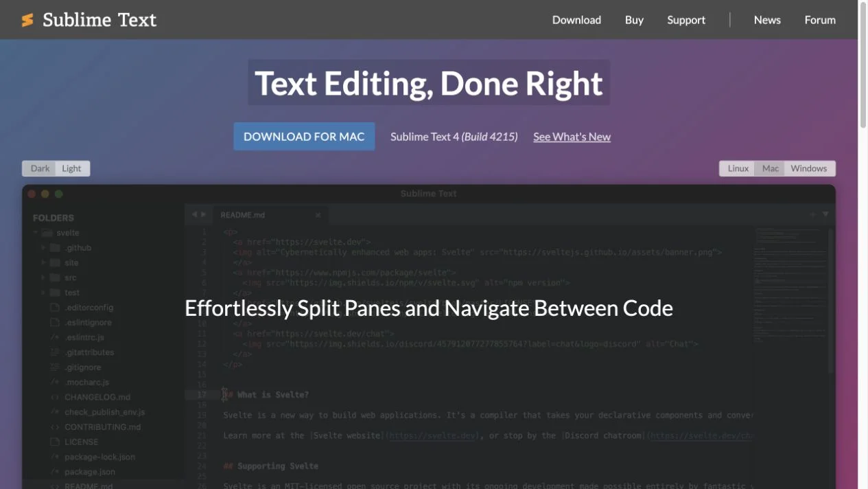Click the check_publish_env.js file icon
The width and height of the screenshot is (868, 489).
point(55,412)
